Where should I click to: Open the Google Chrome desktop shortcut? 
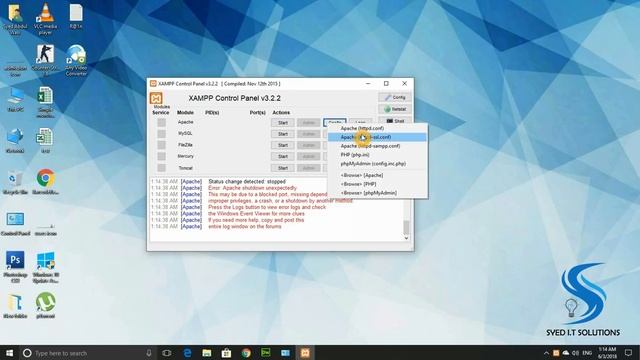(45, 182)
